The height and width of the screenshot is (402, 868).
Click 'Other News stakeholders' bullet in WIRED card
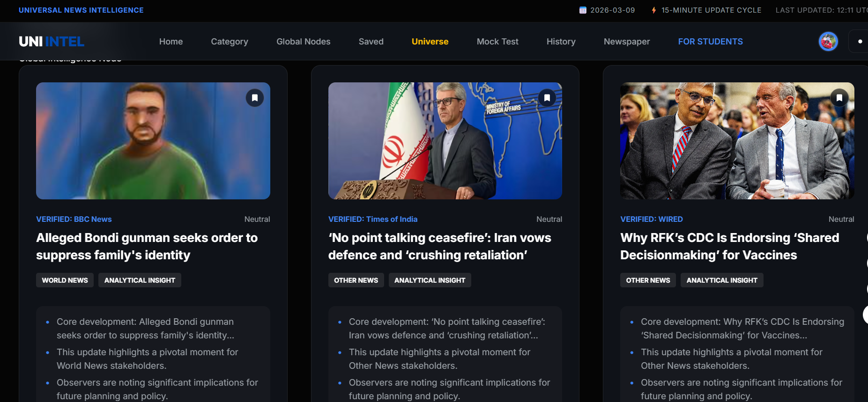tap(732, 359)
